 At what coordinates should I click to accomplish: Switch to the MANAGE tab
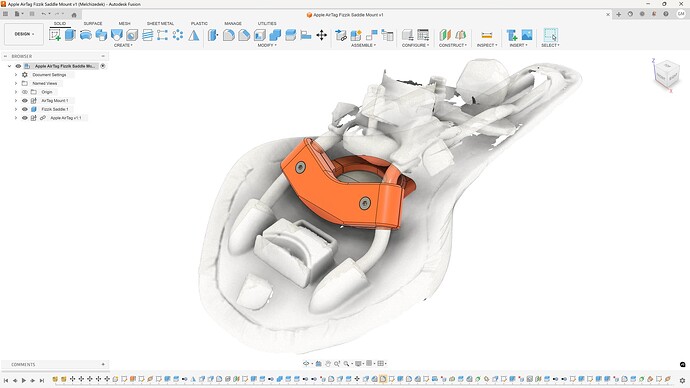coord(233,23)
